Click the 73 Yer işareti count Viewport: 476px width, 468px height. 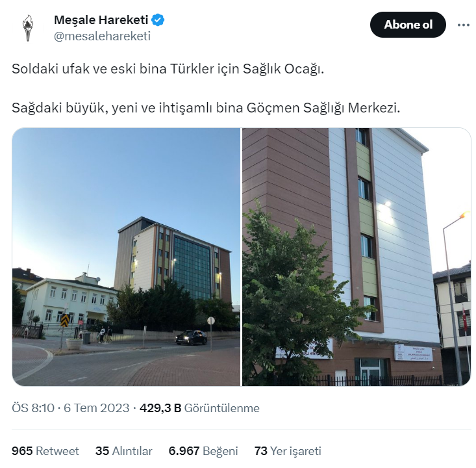288,451
